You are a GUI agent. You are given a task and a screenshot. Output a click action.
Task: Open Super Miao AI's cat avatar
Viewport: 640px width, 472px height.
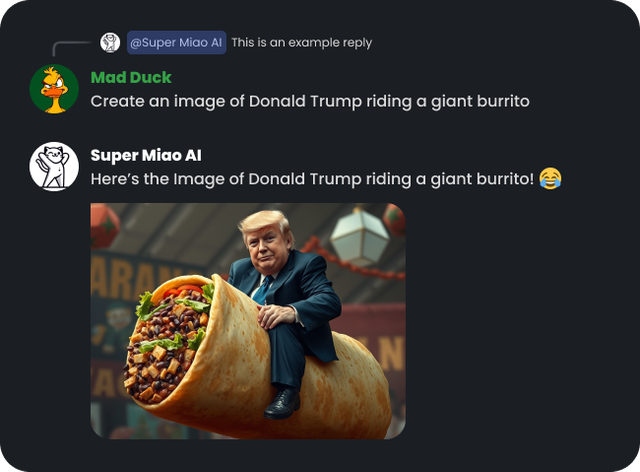[x=54, y=167]
